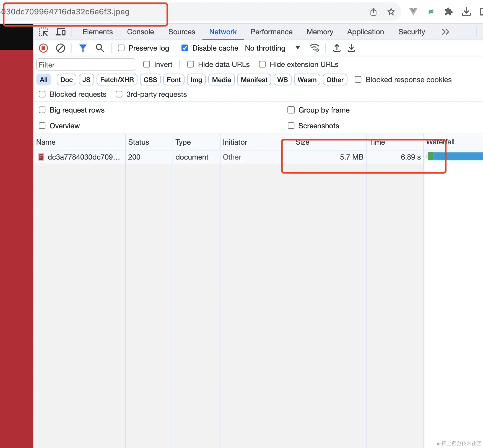Image resolution: width=483 pixels, height=448 pixels.
Task: Activate the inspect element picker tool
Action: [43, 32]
